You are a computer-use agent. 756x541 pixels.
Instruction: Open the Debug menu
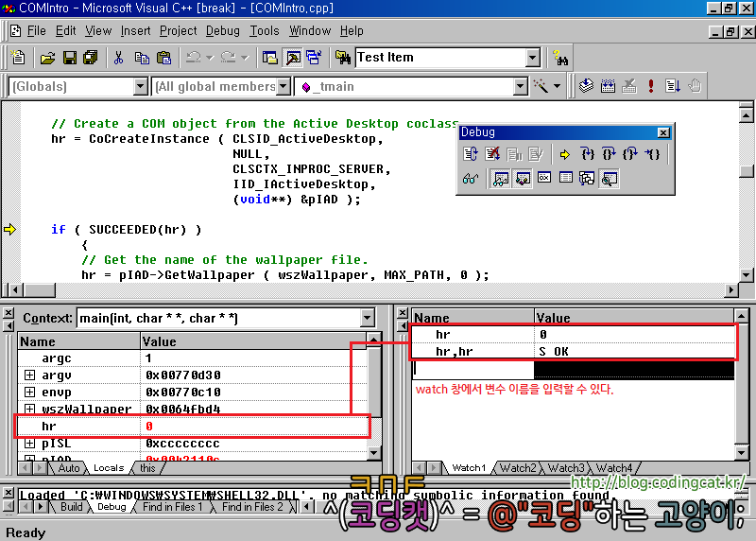coord(223,31)
